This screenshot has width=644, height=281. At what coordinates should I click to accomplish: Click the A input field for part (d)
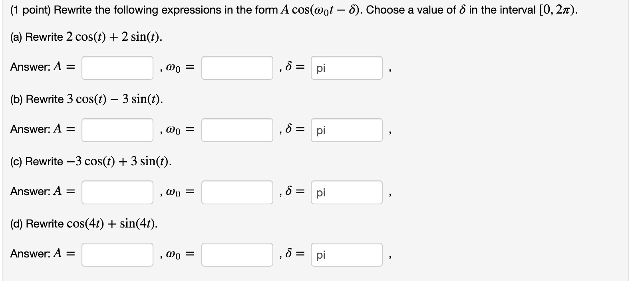point(117,254)
